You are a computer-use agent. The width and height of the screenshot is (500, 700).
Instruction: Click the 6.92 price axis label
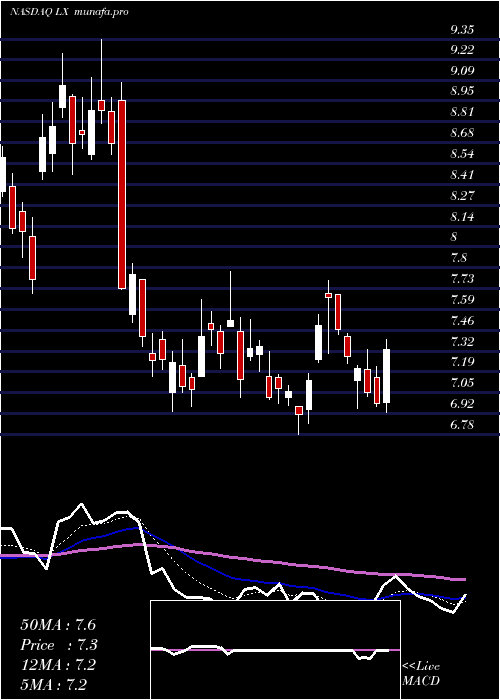462,404
